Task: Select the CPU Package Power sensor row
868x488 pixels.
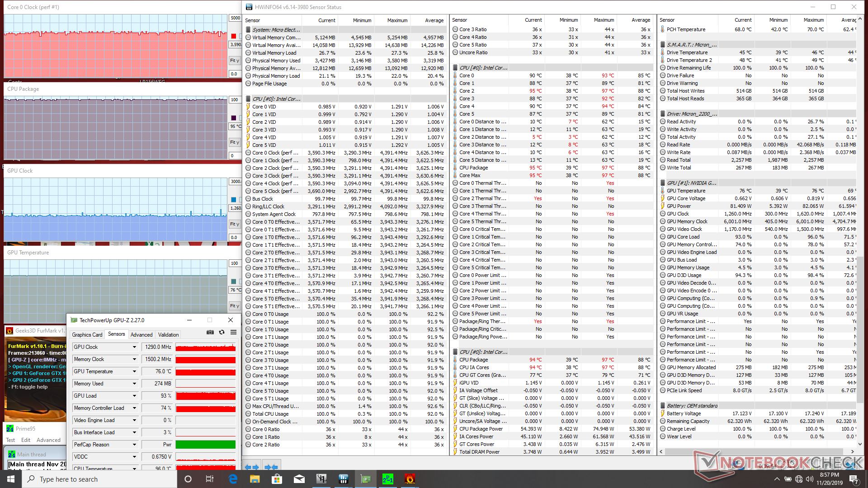Action: [552, 429]
